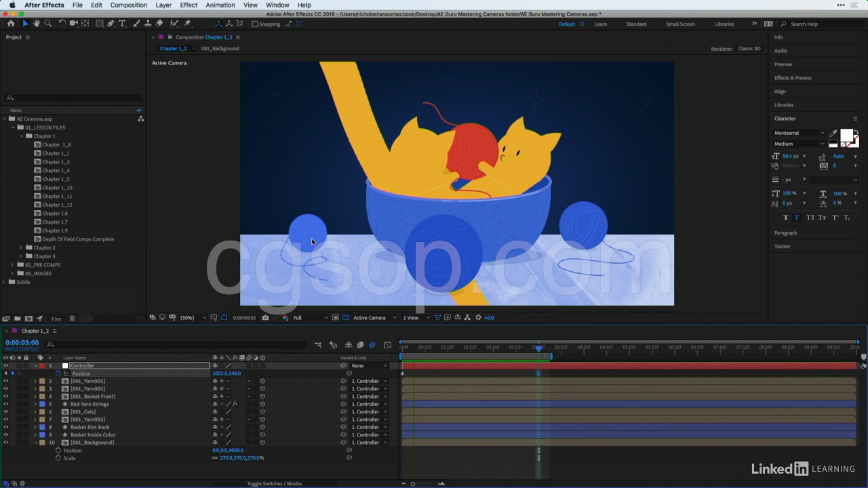868x488 pixels.
Task: Select the Pan Behind anchor point tool
Action: pos(85,24)
